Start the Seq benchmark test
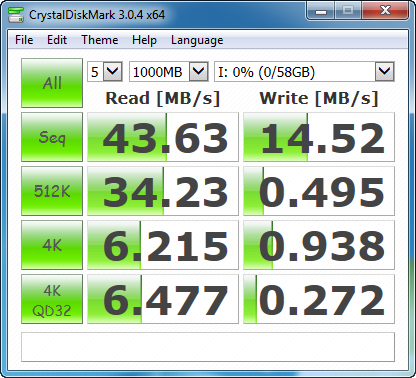416x378 pixels. [52, 137]
